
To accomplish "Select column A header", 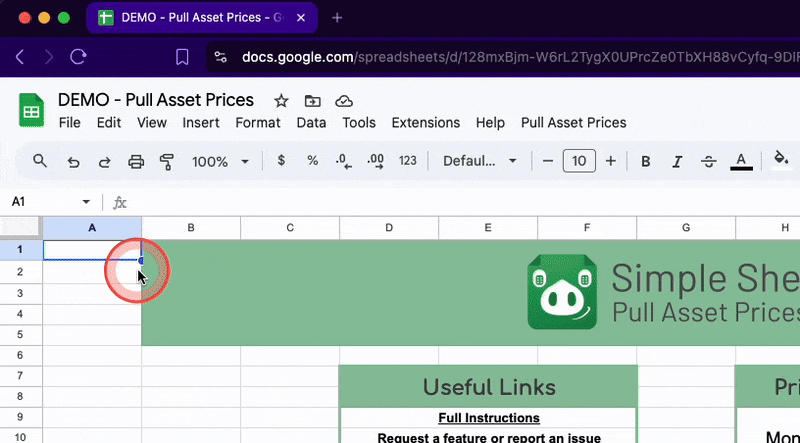I will pos(92,228).
